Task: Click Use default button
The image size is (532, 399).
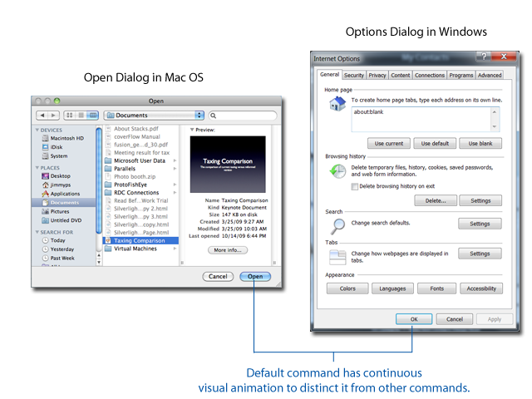Action: tap(435, 144)
